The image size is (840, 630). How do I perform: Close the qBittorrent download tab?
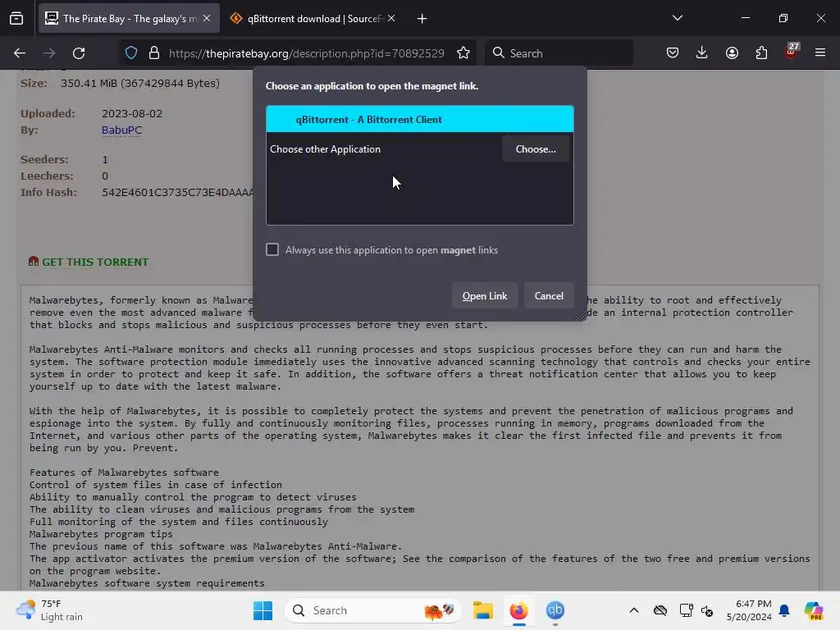[x=391, y=18]
